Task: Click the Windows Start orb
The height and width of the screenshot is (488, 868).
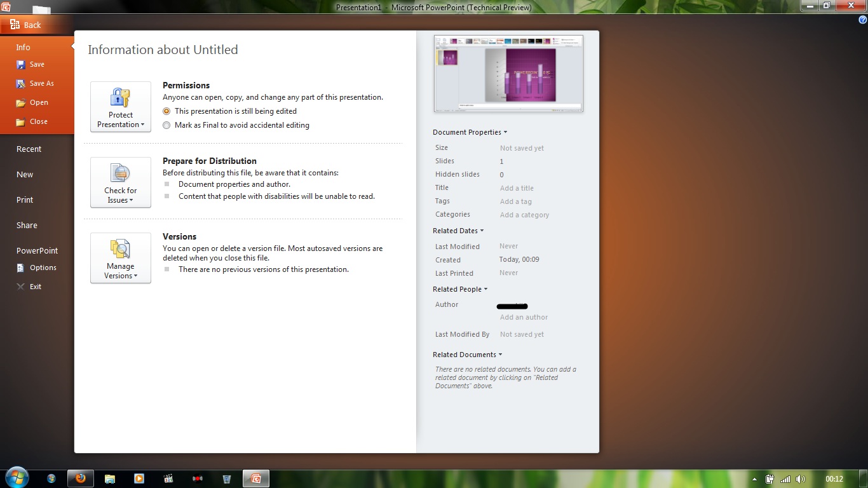Action: pyautogui.click(x=17, y=478)
